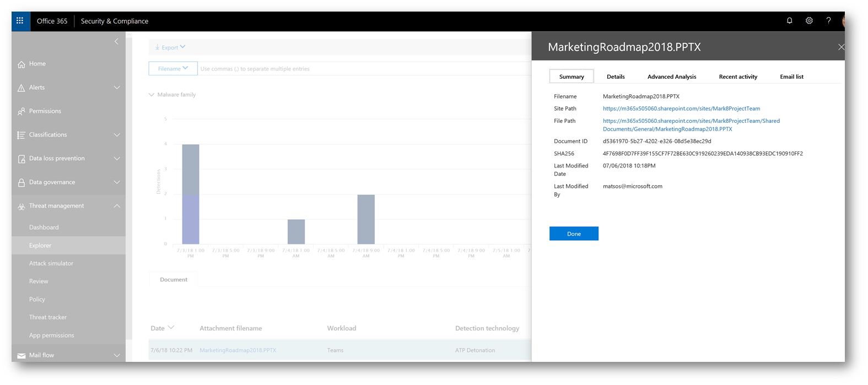Click the Document ID value
Viewport: 868px width, 385px height.
pos(657,141)
